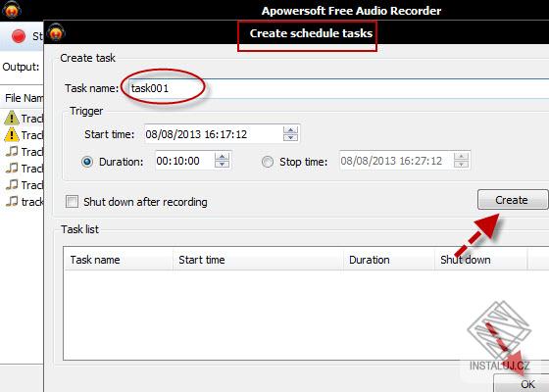
Task: Enable Shut down after recording checkbox
Action: [x=72, y=202]
